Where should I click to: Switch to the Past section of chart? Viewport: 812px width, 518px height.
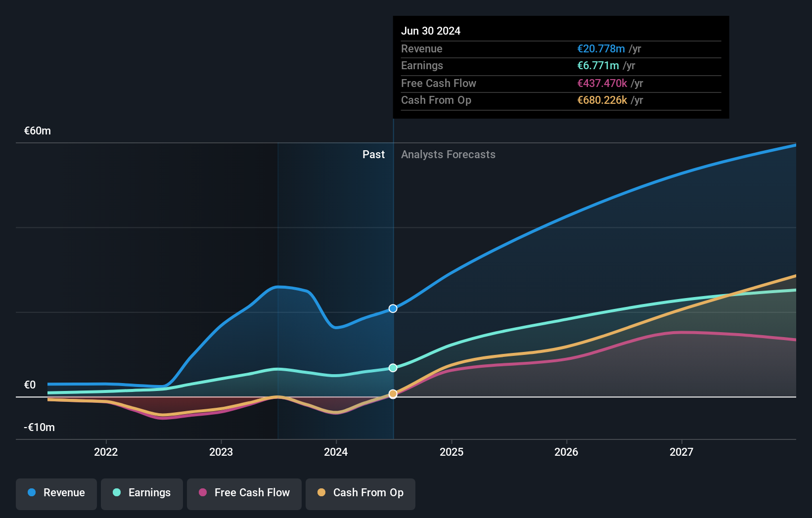[373, 154]
